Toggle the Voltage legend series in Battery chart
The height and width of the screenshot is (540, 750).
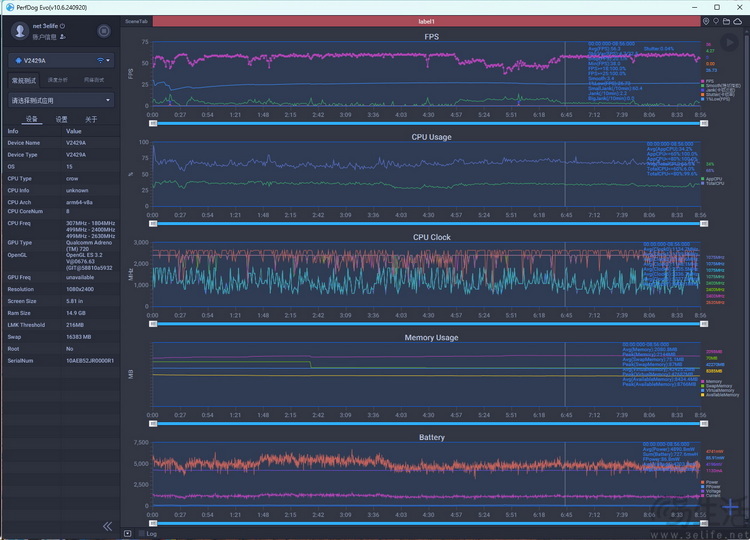[711, 491]
